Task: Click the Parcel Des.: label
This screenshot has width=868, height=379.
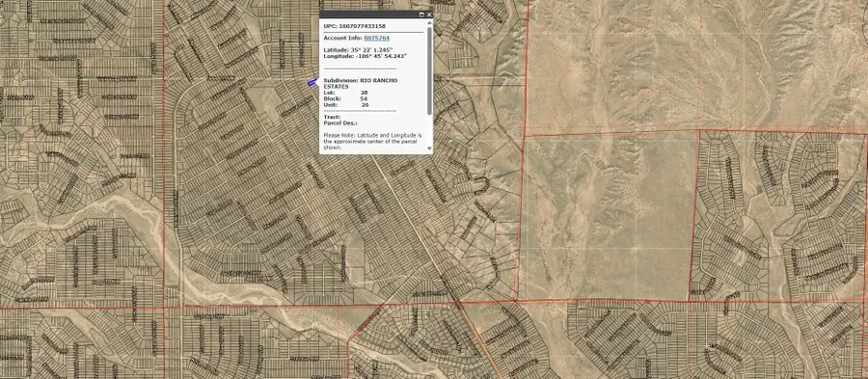Action: (340, 123)
